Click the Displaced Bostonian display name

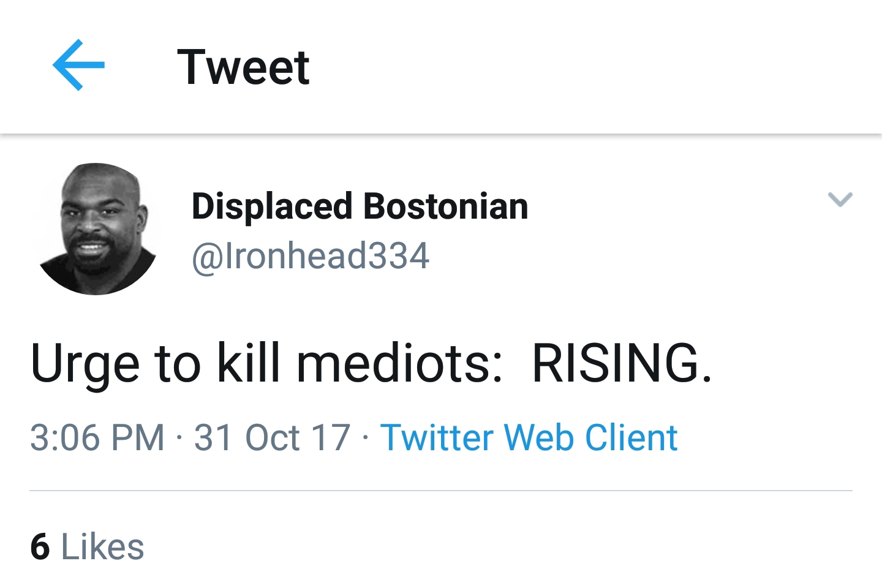coord(360,206)
